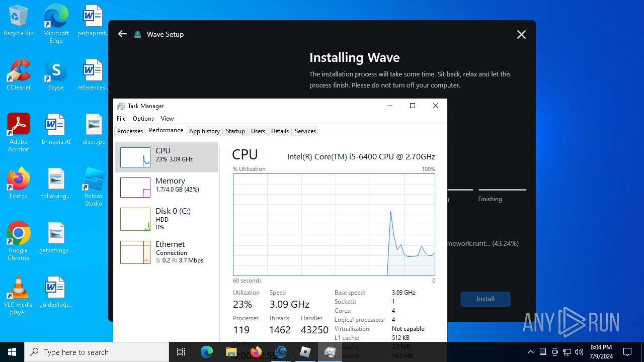Open the Roblox taskbar icon
Viewport: 644px width, 362px height.
point(305,352)
